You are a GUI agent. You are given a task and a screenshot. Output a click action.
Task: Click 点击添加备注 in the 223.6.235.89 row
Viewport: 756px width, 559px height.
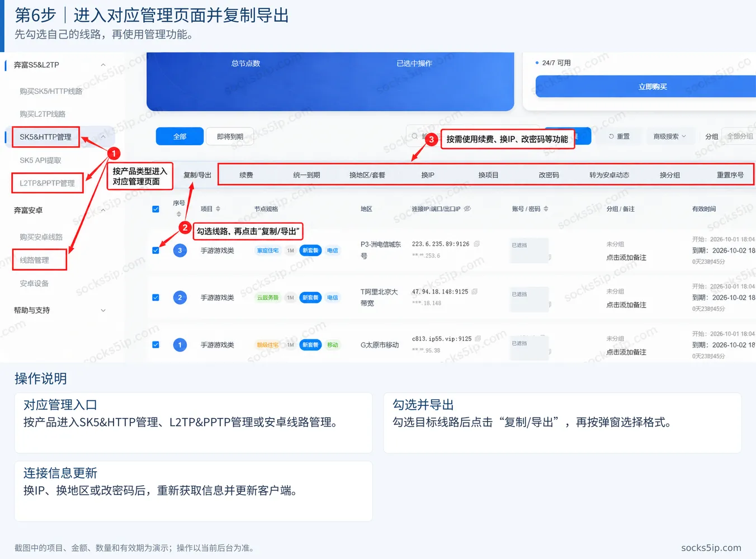coord(626,258)
